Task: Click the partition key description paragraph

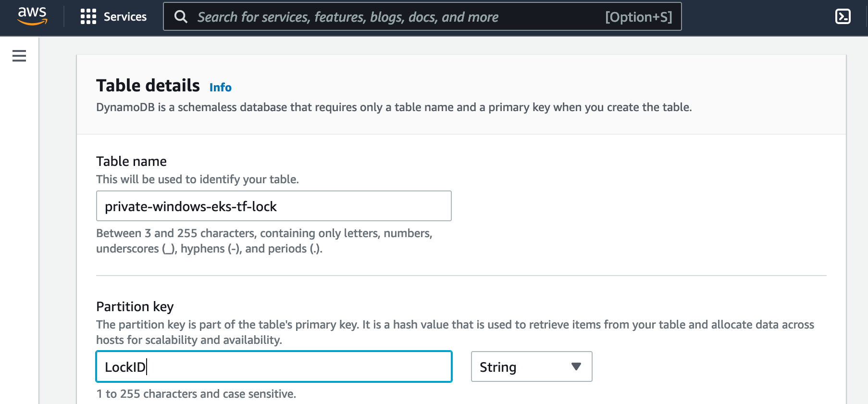Action: 455,332
